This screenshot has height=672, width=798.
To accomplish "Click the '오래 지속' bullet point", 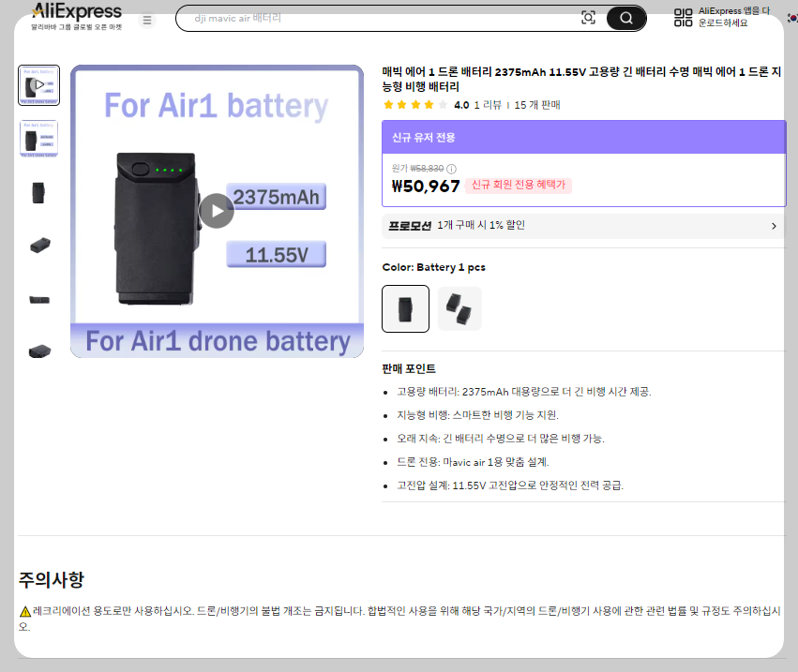I will (x=501, y=439).
